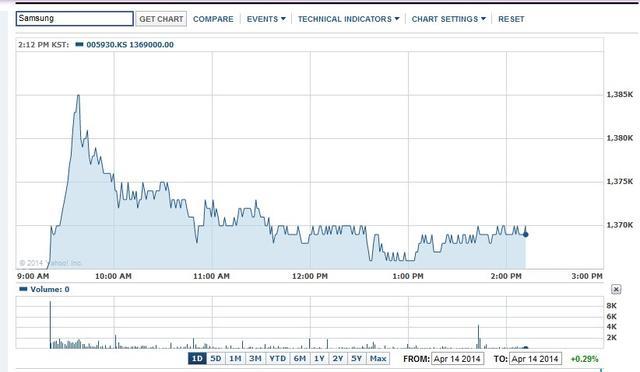
Task: Close the Volume panel with X
Action: 616,290
